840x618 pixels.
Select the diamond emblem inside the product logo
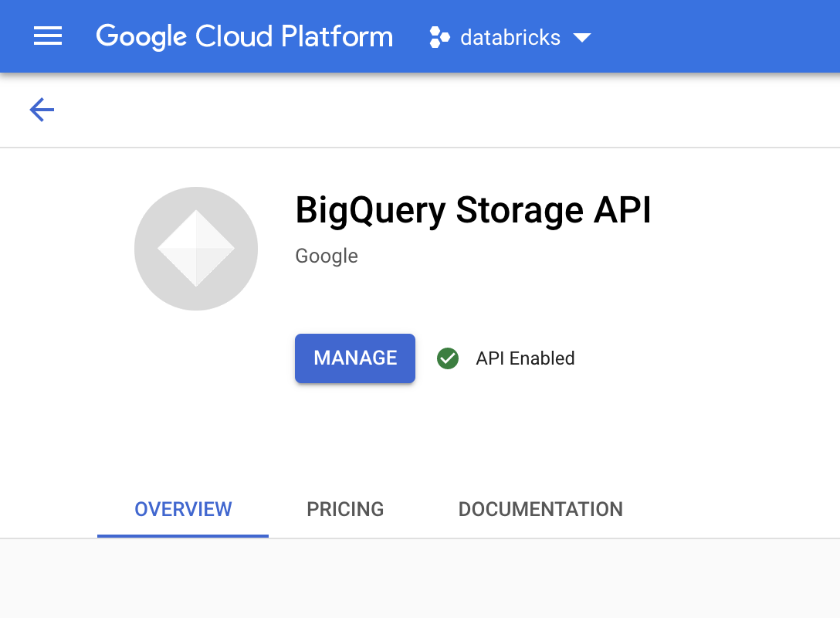196,248
